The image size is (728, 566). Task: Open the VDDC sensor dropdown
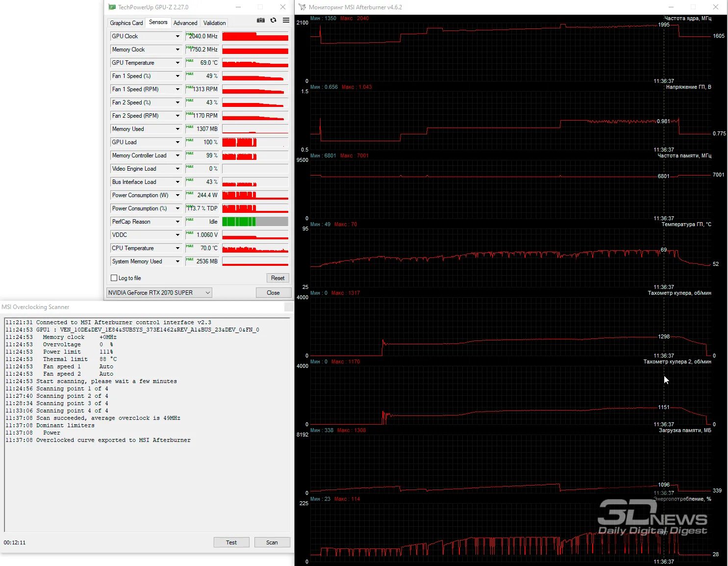click(x=177, y=235)
